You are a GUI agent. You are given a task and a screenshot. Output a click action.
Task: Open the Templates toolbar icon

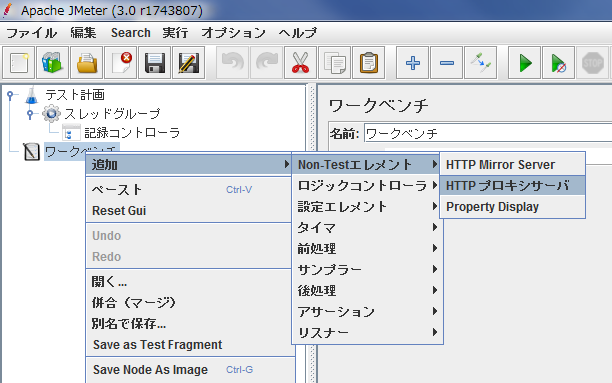point(53,63)
